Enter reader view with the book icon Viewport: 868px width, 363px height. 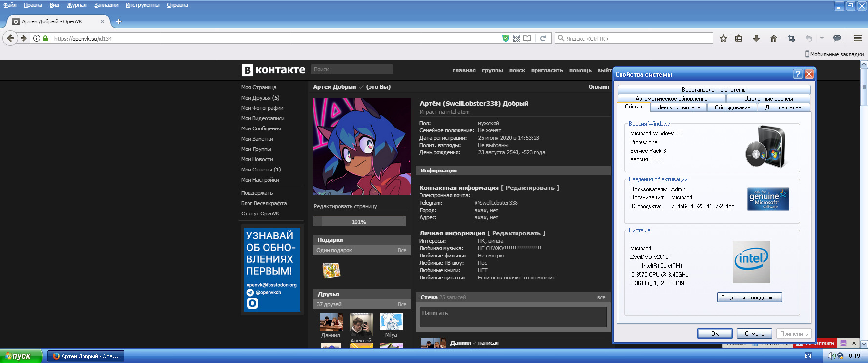pyautogui.click(x=527, y=38)
